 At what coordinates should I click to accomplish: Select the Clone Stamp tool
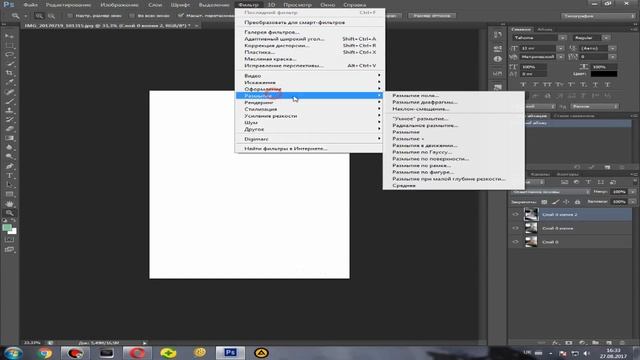[9, 110]
